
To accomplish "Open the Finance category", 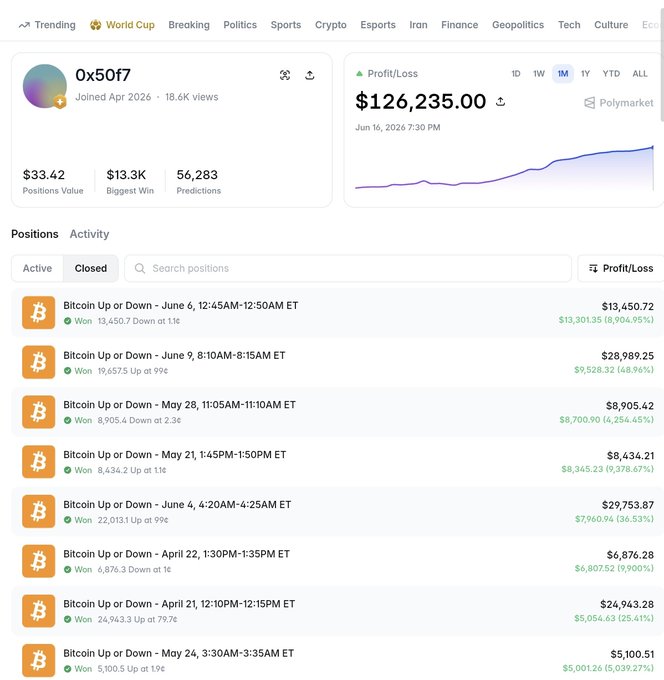I will pyautogui.click(x=459, y=25).
